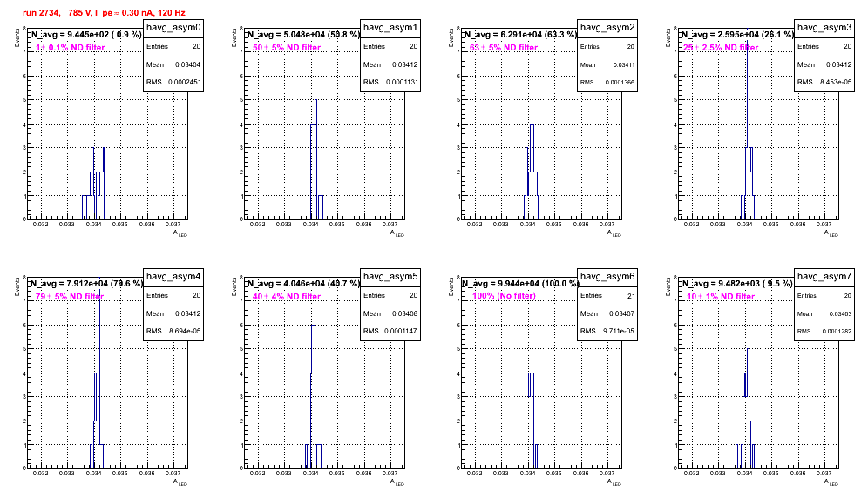Select the havg_asym6 stats box title
This screenshot has width=868, height=498.
[x=607, y=277]
